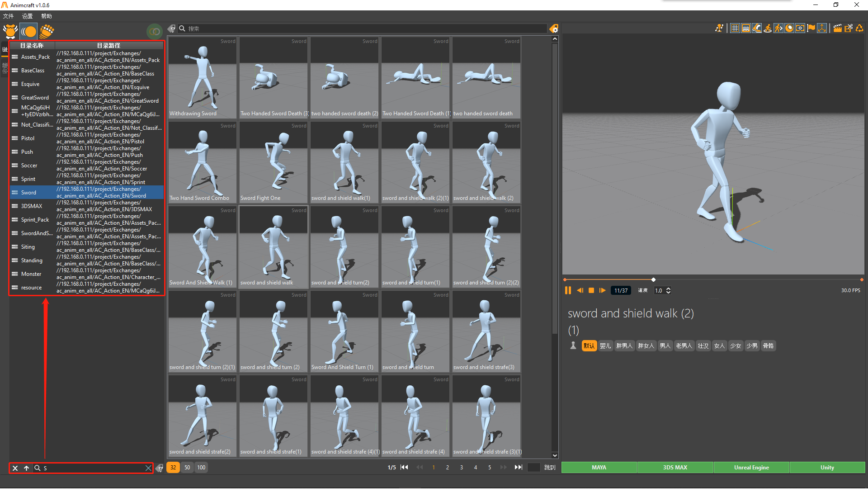Jump to last page of results

click(518, 467)
